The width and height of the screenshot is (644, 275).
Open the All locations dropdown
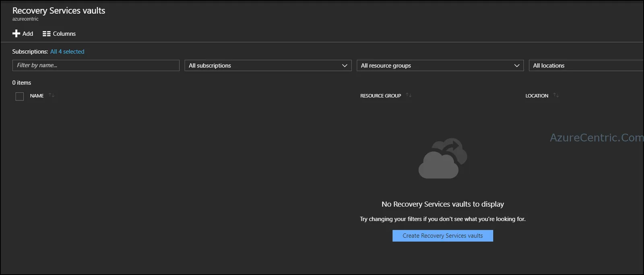(x=586, y=66)
